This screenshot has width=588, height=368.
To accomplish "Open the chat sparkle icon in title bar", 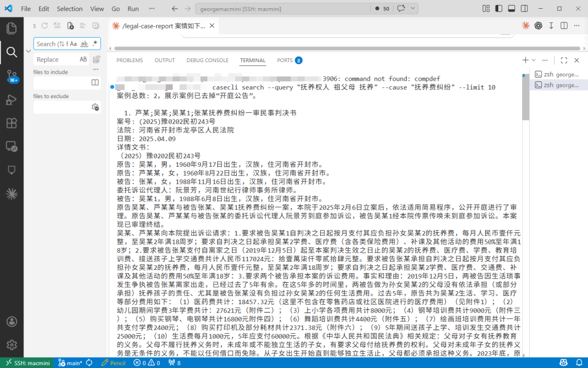I will [x=401, y=8].
